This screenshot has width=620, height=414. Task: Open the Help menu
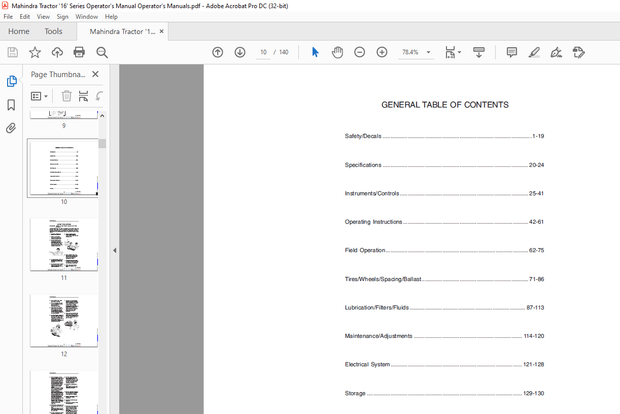pyautogui.click(x=111, y=17)
